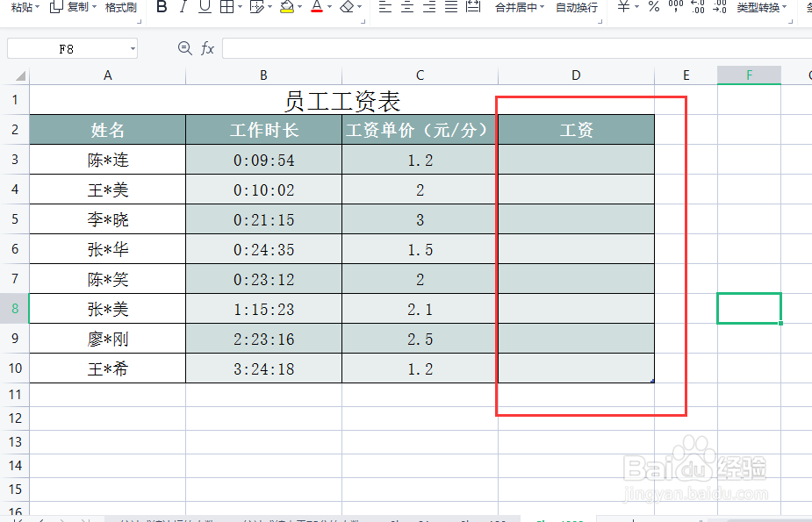
Task: Toggle bold formatting
Action: [161, 10]
